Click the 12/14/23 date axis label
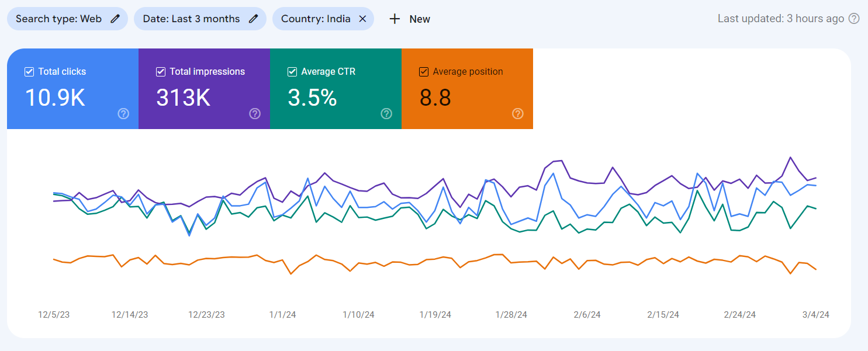This screenshot has height=351, width=868. tap(130, 315)
